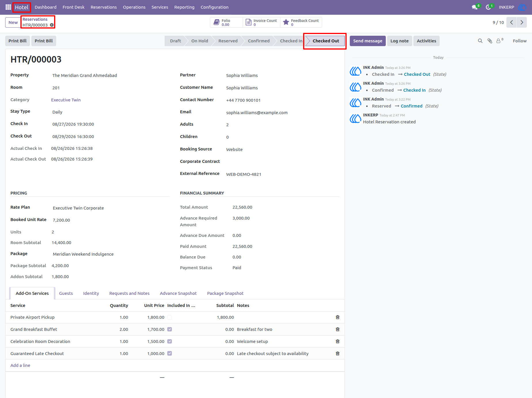Open the Activities button in chatter
The image size is (532, 398).
coord(426,41)
